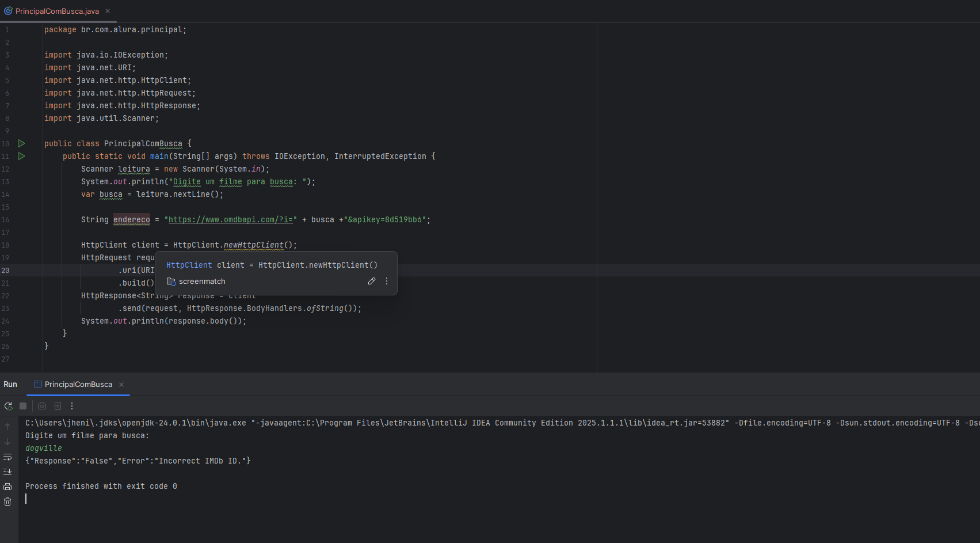Click the 'dogville' input text in console
The image size is (980, 543).
click(x=44, y=448)
